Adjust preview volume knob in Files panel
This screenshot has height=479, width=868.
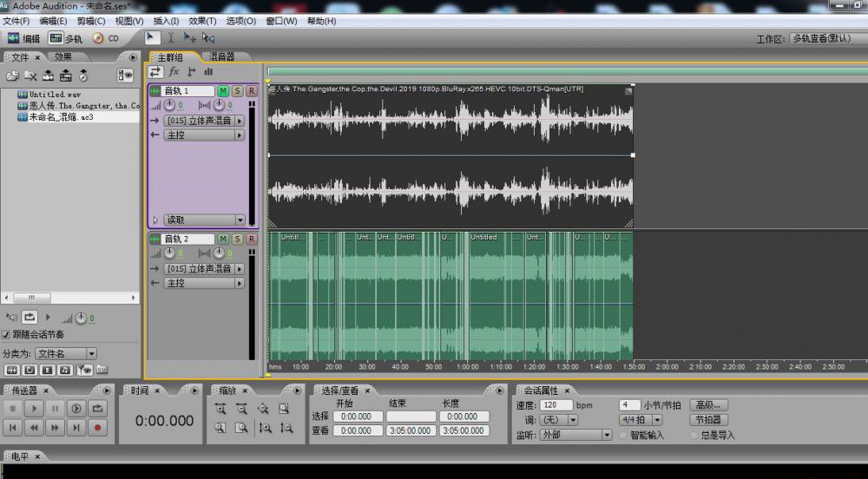[81, 318]
